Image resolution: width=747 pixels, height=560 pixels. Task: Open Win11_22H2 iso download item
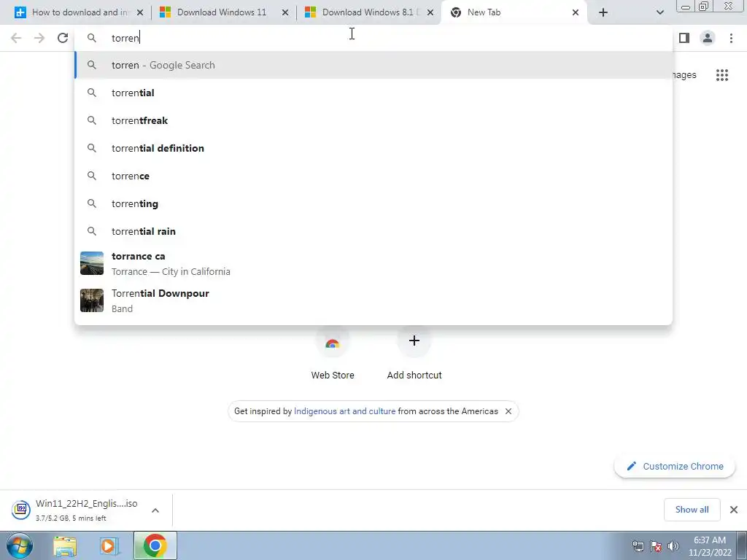[76, 510]
